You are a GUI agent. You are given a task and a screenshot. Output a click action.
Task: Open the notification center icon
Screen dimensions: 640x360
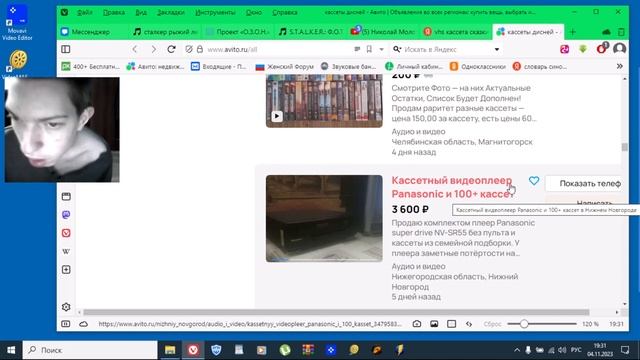625,350
